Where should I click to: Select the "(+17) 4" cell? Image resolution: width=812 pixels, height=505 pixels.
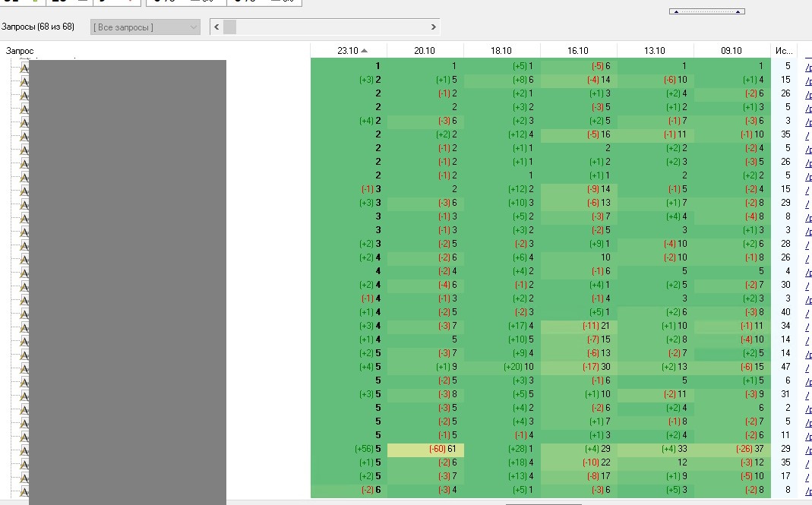pyautogui.click(x=502, y=326)
